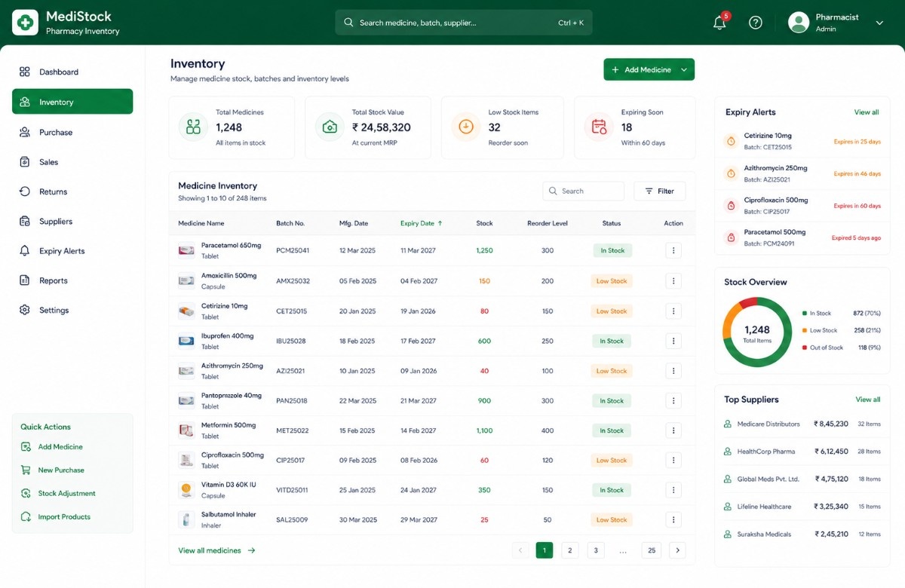Click the In Stock green legend swatch
The image size is (905, 588).
pyautogui.click(x=805, y=313)
